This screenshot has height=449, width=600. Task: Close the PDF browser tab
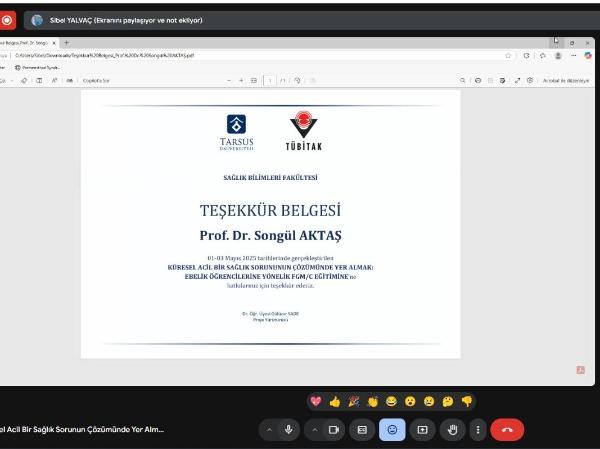point(54,43)
